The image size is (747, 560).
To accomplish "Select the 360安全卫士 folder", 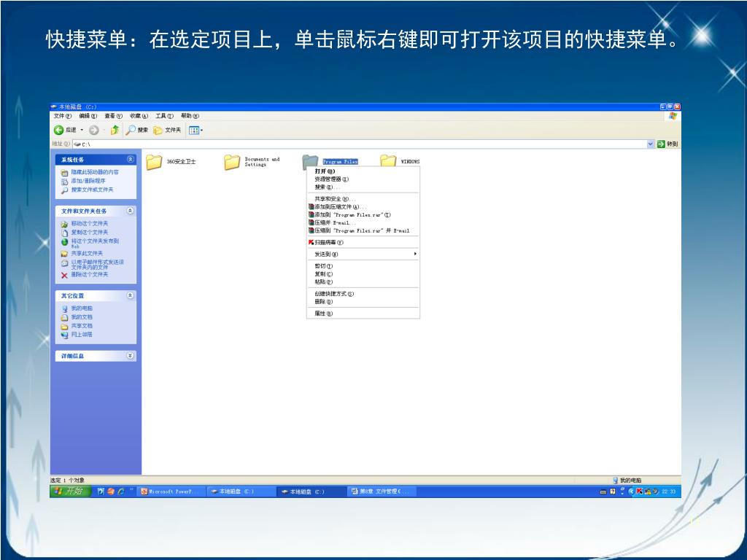I will (x=171, y=162).
